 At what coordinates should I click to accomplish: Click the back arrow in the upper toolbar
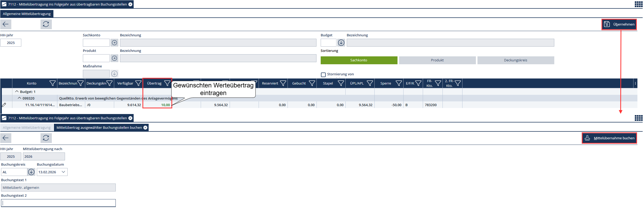tap(6, 24)
